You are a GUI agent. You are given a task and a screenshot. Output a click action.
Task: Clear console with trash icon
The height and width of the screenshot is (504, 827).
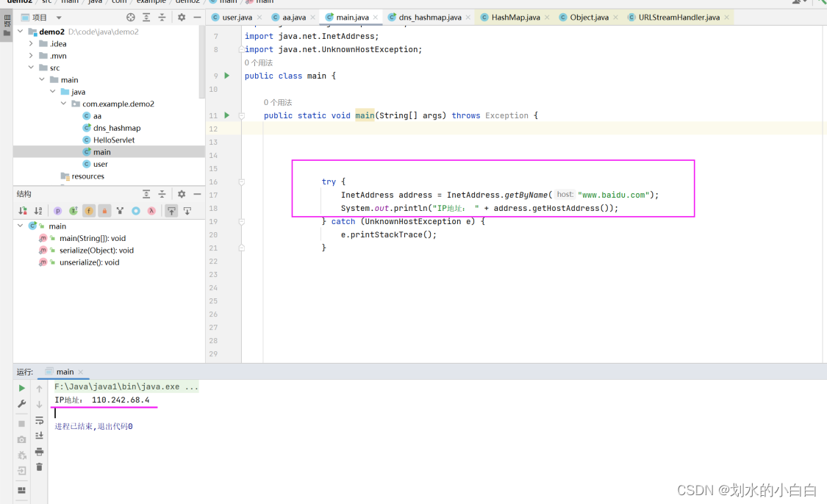coord(39,467)
